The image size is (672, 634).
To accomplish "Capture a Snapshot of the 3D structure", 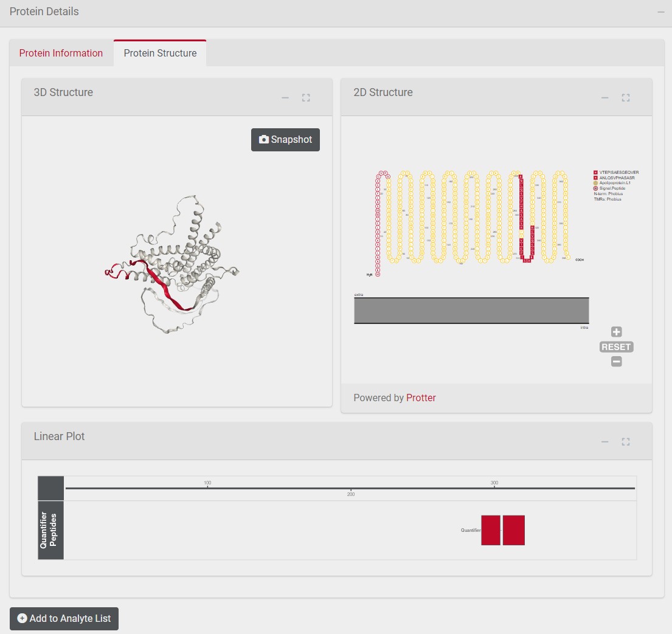I will click(x=285, y=139).
